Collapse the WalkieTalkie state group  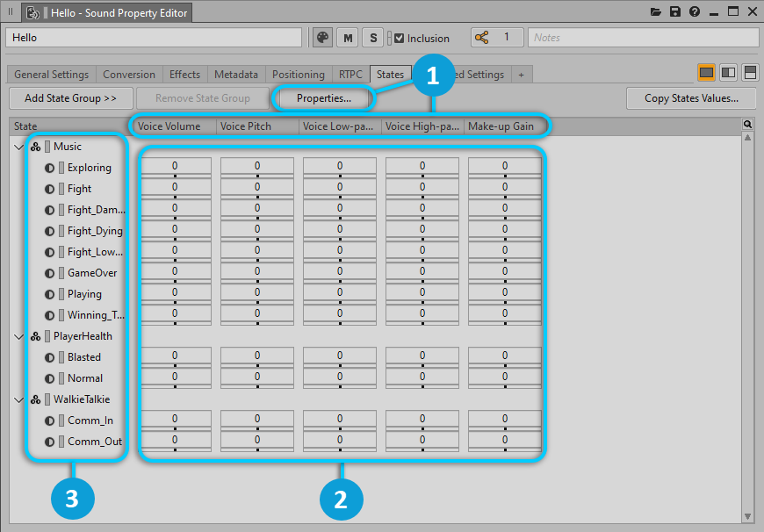pyautogui.click(x=19, y=399)
